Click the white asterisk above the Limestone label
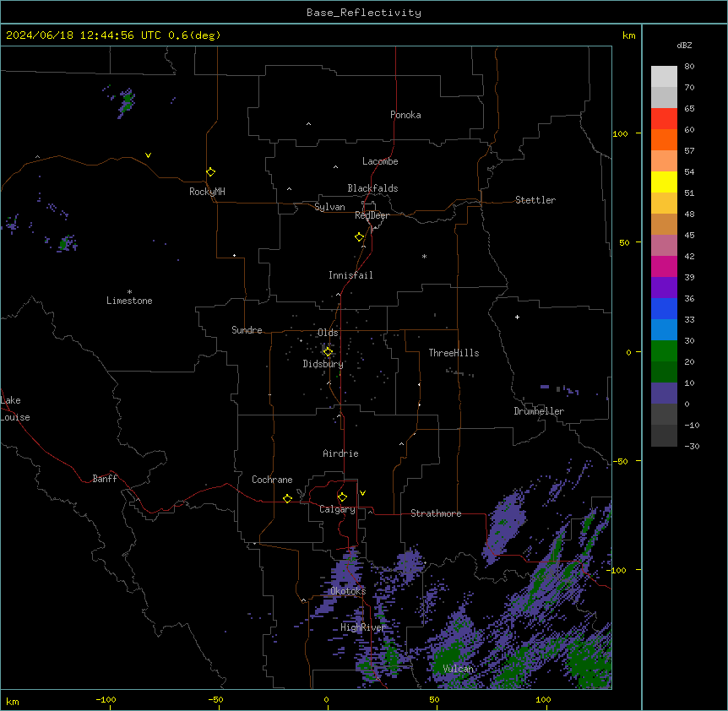The image size is (728, 711). tap(129, 291)
